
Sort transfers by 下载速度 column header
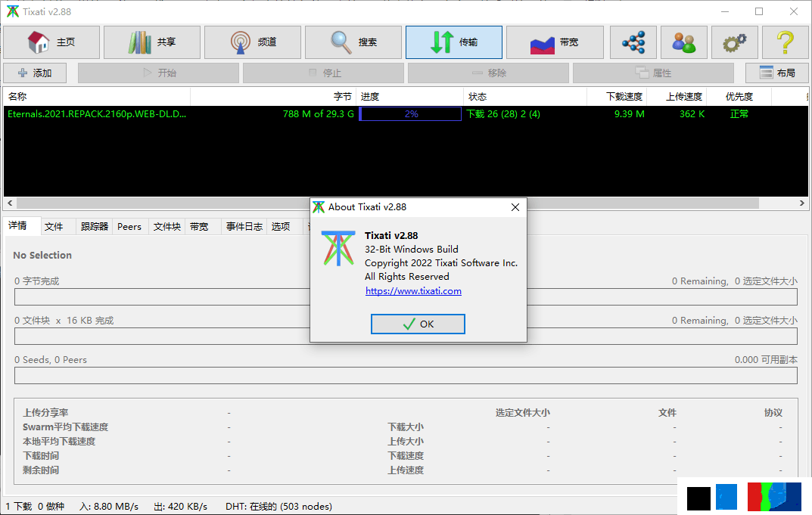point(616,97)
